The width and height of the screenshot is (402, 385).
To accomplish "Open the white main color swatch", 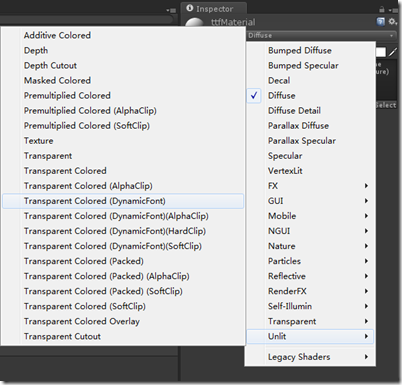I will coord(381,52).
